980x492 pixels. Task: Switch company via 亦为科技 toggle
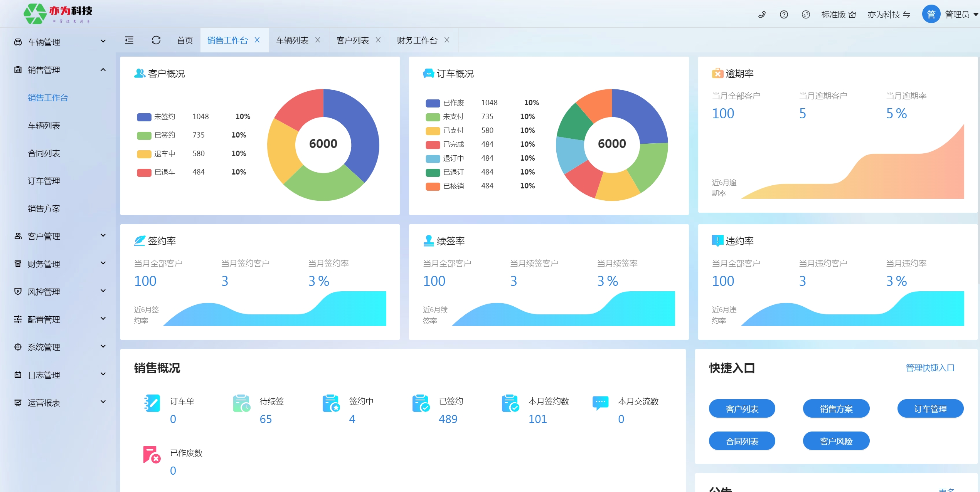(x=889, y=15)
